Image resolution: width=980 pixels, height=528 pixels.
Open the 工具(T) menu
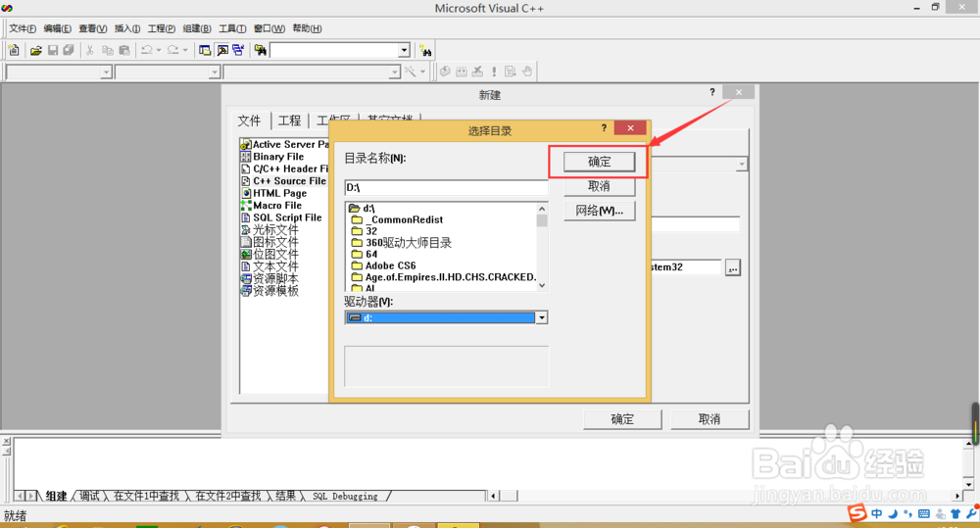[232, 28]
